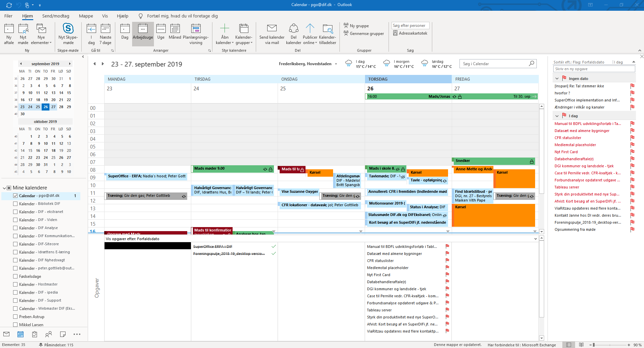
Task: Click the calendar search magnifier icon
Action: pos(531,63)
